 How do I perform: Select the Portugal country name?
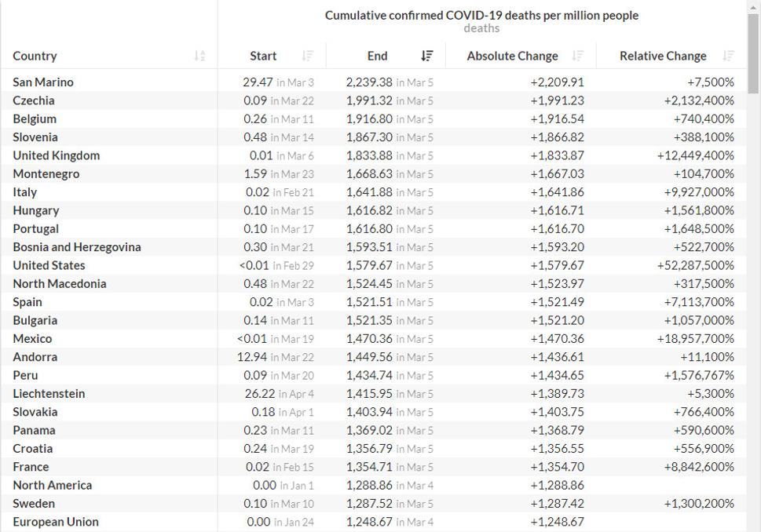[36, 229]
